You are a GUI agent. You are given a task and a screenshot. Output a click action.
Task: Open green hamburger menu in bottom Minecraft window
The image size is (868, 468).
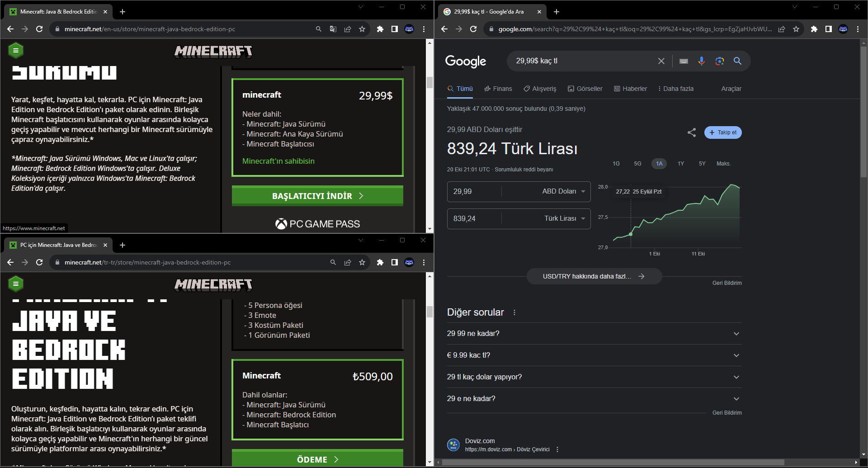point(16,284)
